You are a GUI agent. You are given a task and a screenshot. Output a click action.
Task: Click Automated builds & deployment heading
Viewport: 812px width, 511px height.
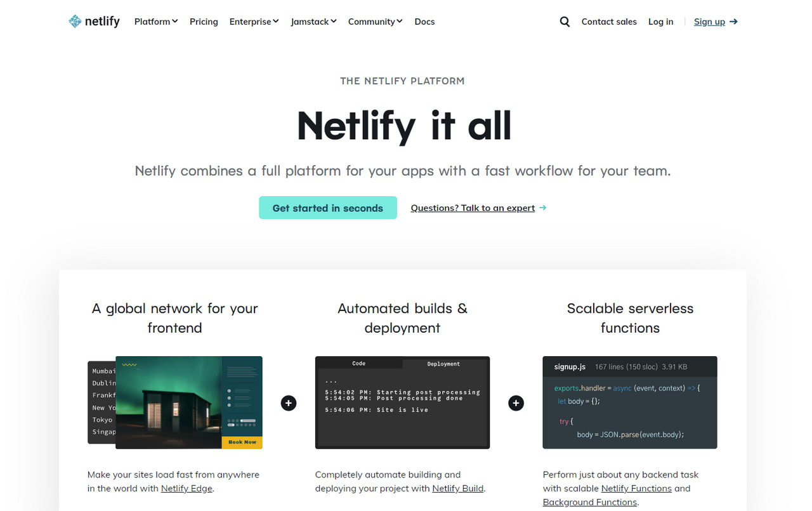[x=402, y=318]
